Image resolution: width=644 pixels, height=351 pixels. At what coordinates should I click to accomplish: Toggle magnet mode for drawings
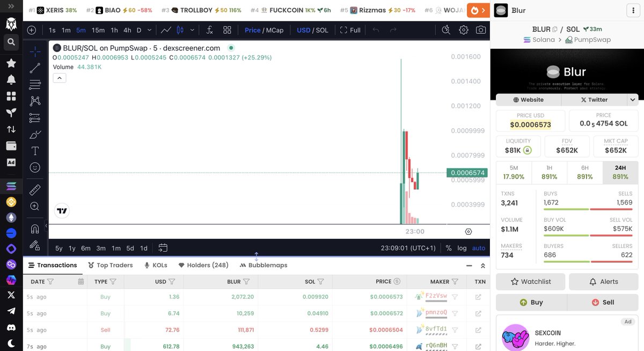click(x=35, y=229)
